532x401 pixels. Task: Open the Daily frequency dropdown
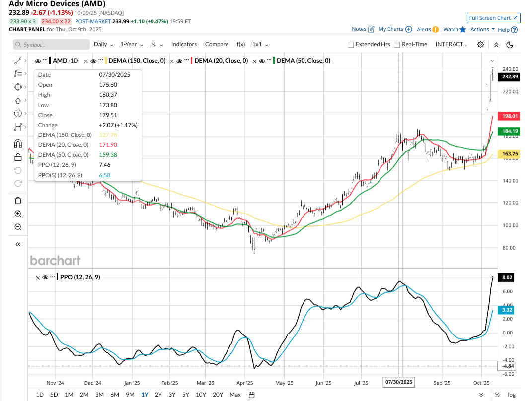103,44
